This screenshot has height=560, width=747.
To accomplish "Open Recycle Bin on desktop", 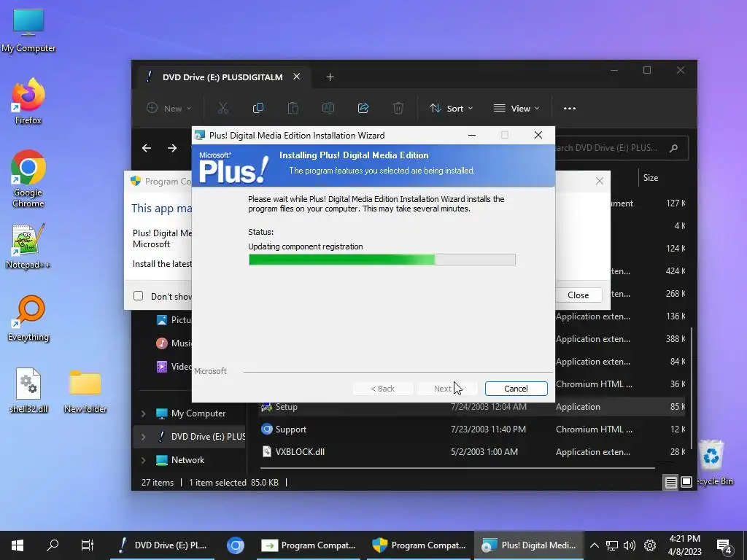I will tap(712, 462).
